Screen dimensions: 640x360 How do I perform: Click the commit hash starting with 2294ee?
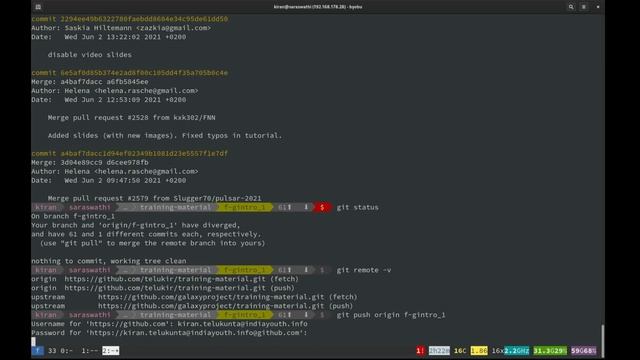click(x=144, y=19)
